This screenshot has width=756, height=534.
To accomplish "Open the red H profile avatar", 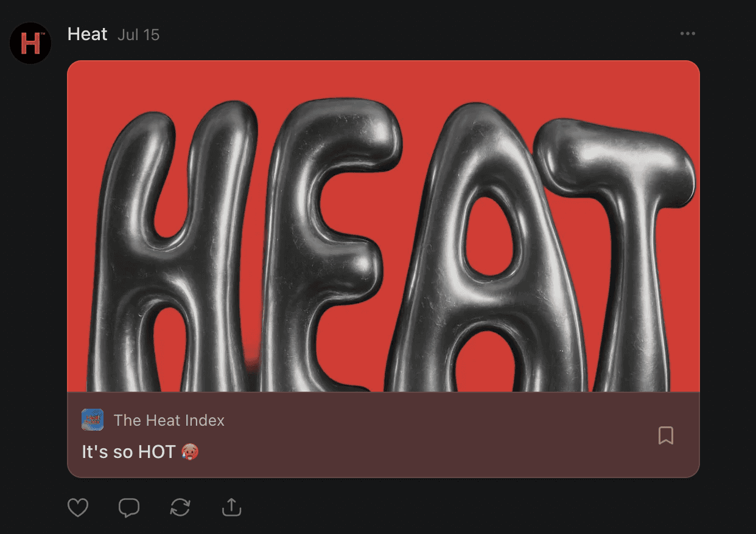I will 30,43.
